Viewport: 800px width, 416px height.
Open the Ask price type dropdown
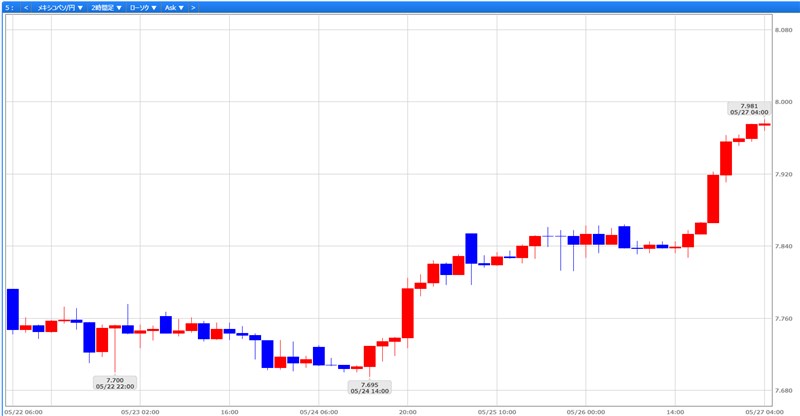click(x=174, y=7)
